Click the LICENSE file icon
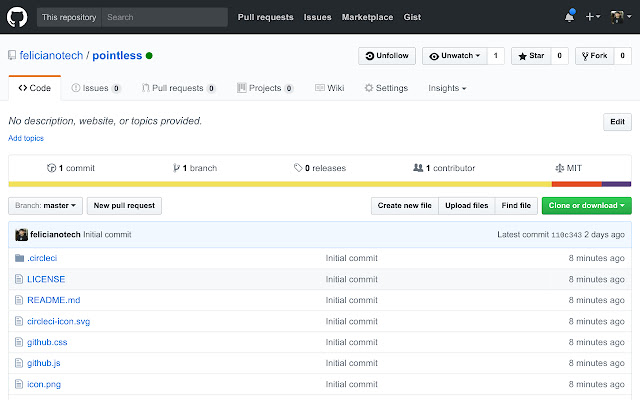 click(19, 279)
